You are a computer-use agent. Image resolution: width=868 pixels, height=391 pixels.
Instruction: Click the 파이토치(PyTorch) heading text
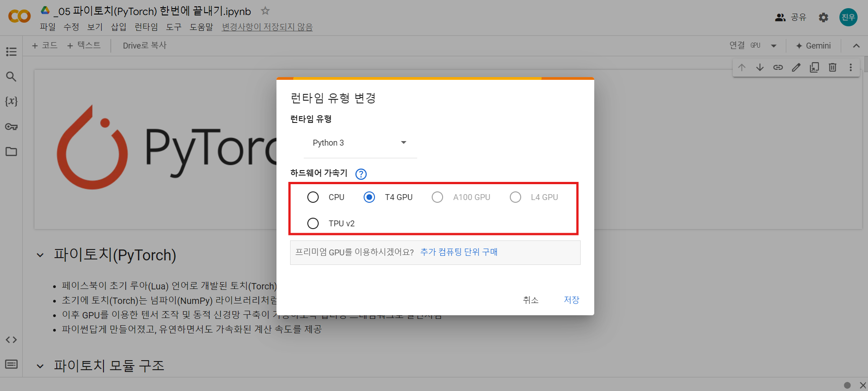115,255
